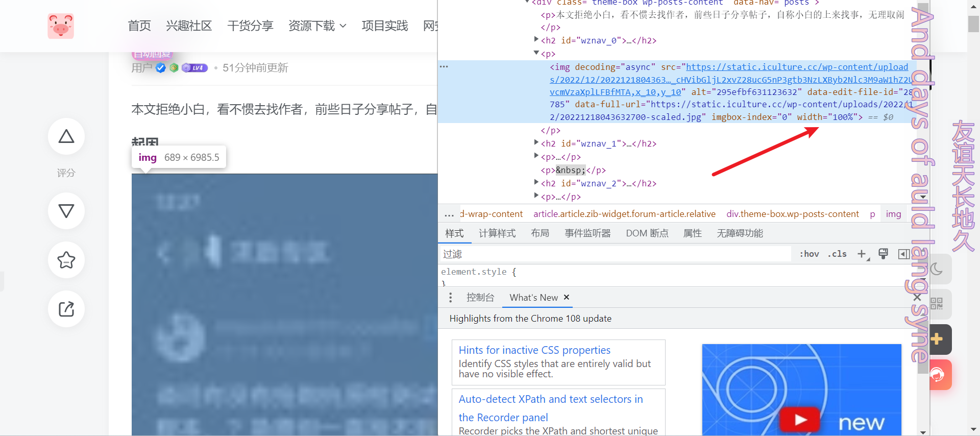Click the dark floating plus button
This screenshot has width=980, height=436.
click(x=937, y=339)
